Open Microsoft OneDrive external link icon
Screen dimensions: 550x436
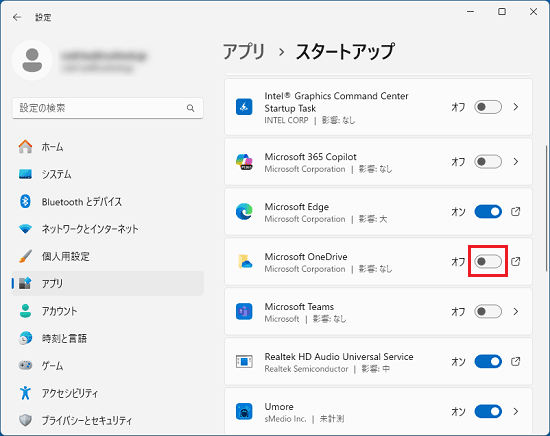pyautogui.click(x=516, y=261)
